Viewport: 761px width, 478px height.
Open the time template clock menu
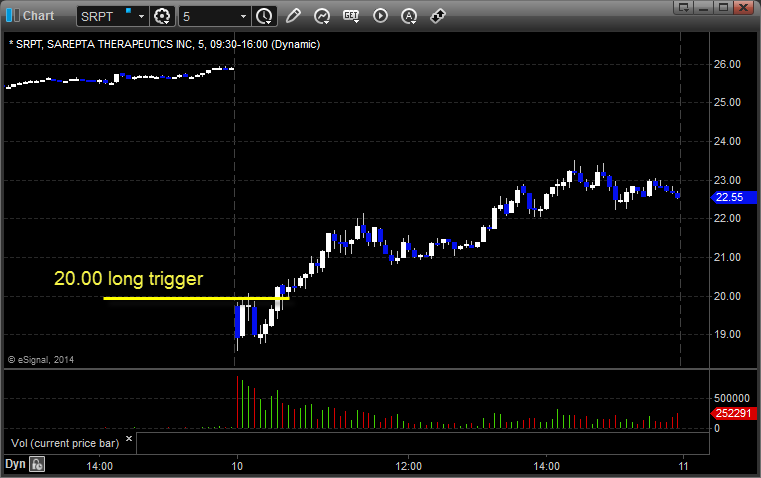tap(265, 16)
